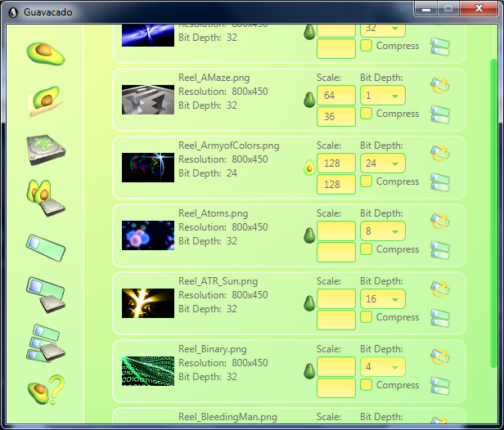Click the Reel_ATR_Sun.png file name
This screenshot has width=504, height=430.
click(x=218, y=281)
